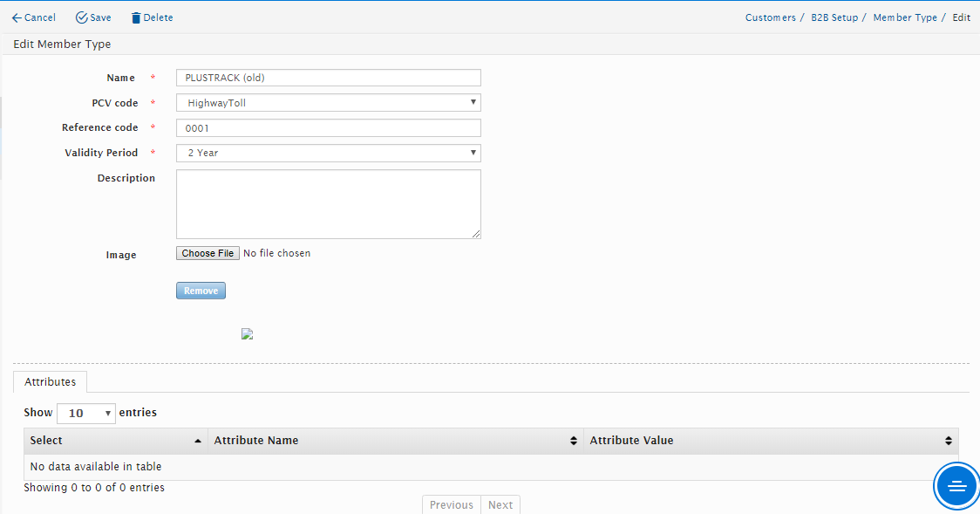
Task: Switch to the Attributes tab
Action: tap(50, 381)
